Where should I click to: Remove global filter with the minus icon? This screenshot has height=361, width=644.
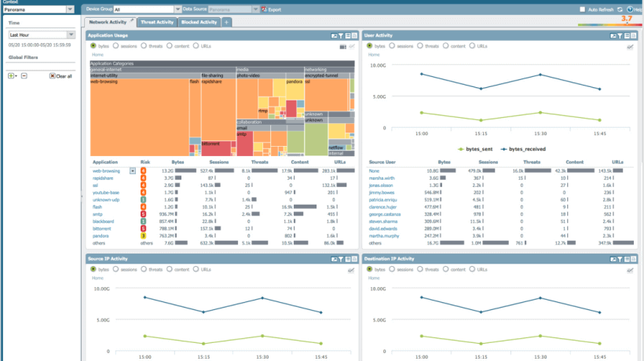coord(24,76)
